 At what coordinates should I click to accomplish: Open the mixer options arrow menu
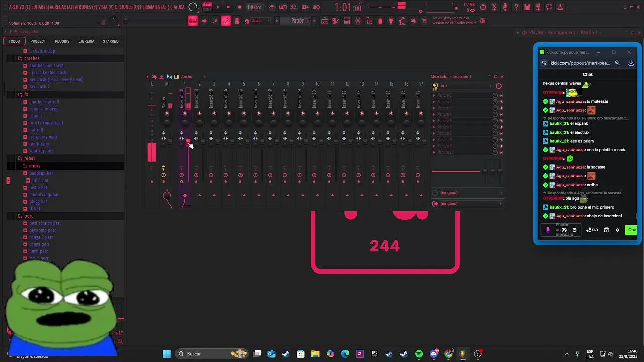(x=148, y=77)
